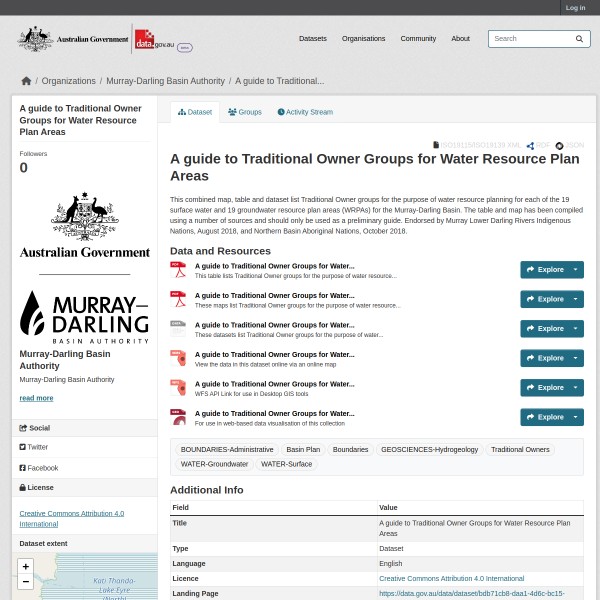Expand dropdown arrow beside first Explore button
The width and height of the screenshot is (600, 600).
tap(575, 270)
